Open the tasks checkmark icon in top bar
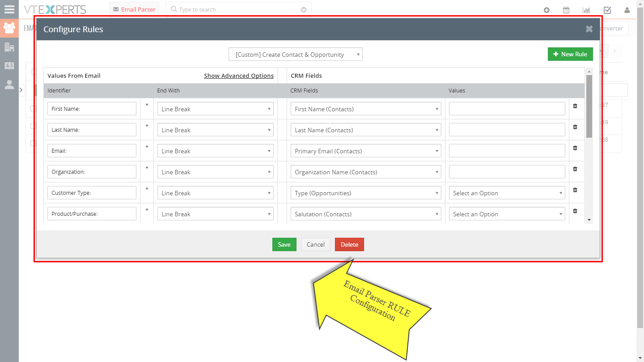Image resolution: width=644 pixels, height=362 pixels. (x=607, y=10)
